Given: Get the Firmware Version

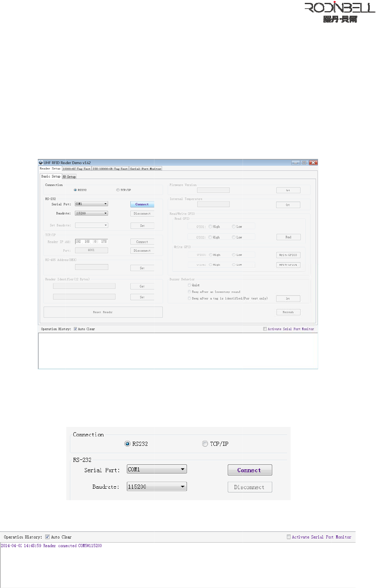Looking at the screenshot, I should point(288,190).
